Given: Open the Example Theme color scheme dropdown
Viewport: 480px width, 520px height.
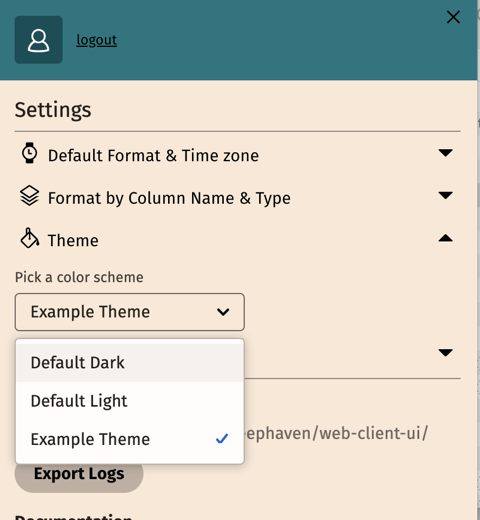Looking at the screenshot, I should (130, 312).
